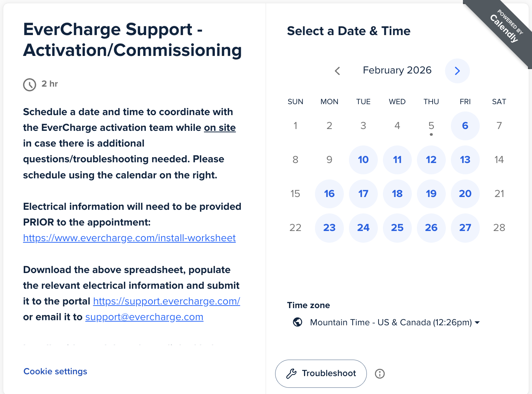Click the info icon beside Troubleshoot
Viewport: 532px width, 394px height.
[380, 374]
